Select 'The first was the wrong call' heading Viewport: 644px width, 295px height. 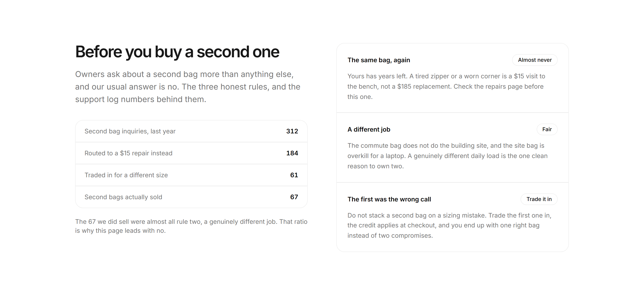coord(389,199)
